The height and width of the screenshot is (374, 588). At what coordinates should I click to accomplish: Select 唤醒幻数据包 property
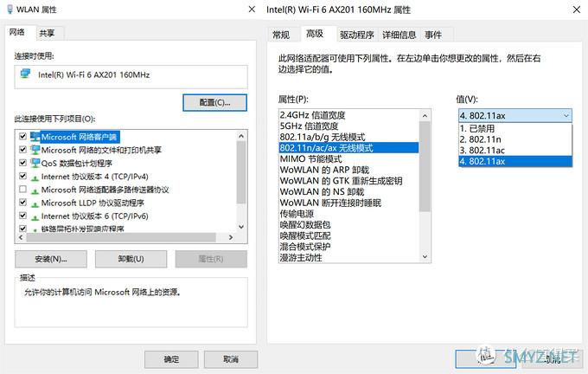coord(348,224)
